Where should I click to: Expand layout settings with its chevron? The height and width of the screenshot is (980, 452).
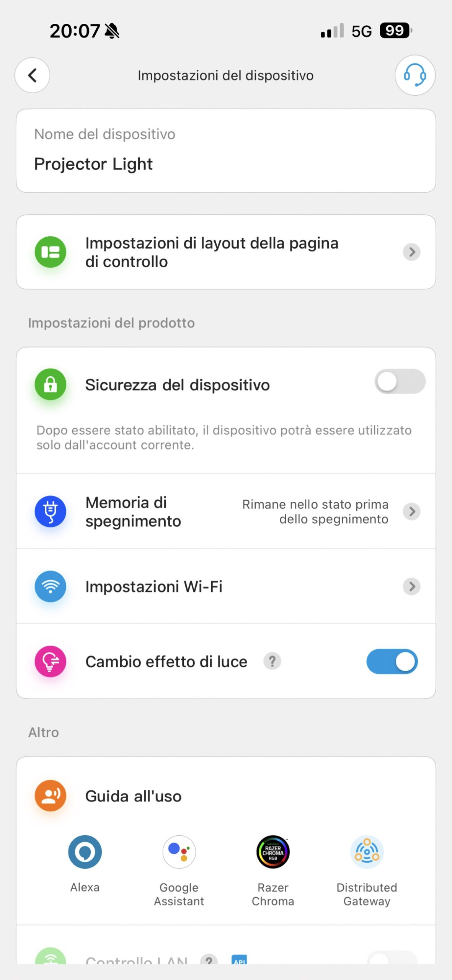[x=412, y=252]
